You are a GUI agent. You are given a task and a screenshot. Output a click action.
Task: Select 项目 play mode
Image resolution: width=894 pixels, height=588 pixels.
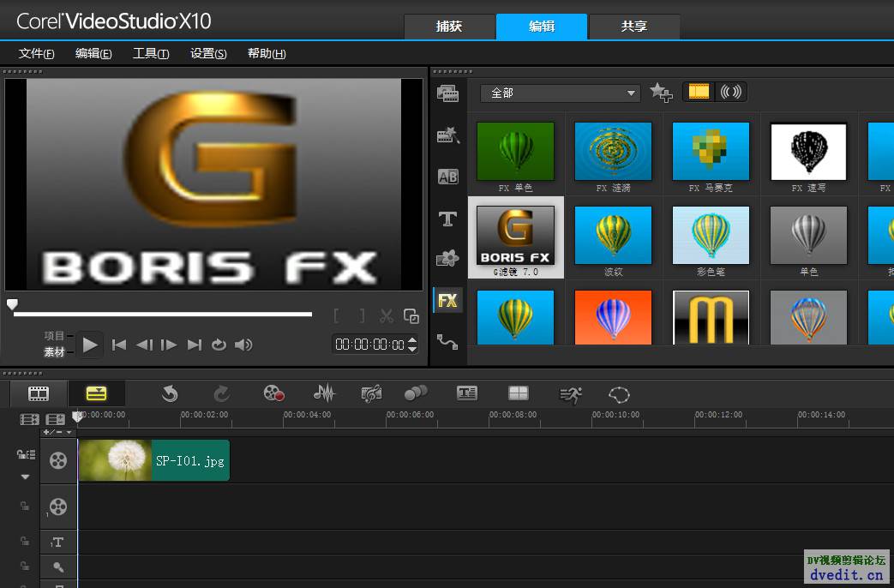click(54, 336)
